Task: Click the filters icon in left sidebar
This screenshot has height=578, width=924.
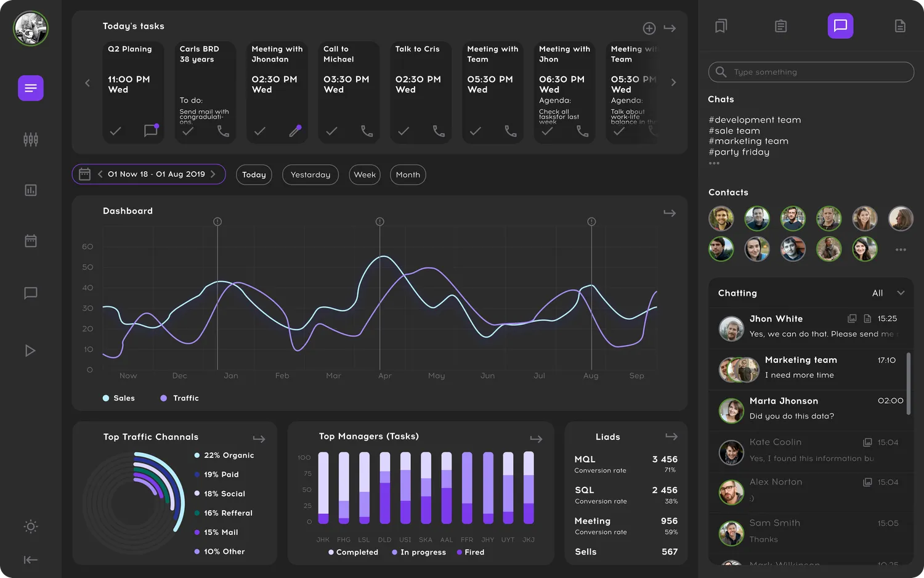Action: point(31,139)
